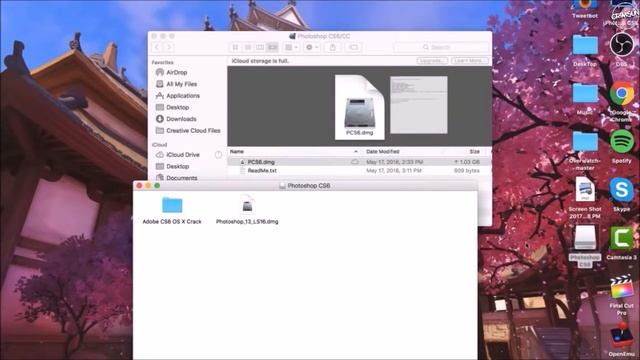640x360 pixels.
Task: Click the Learn More button
Action: [470, 60]
